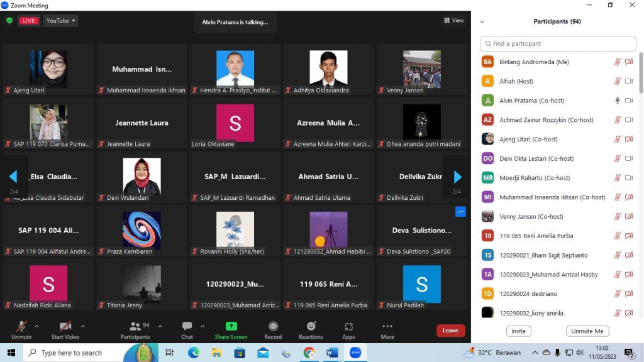Image resolution: width=644 pixels, height=362 pixels.
Task: Click Share Screen button
Action: tap(231, 330)
